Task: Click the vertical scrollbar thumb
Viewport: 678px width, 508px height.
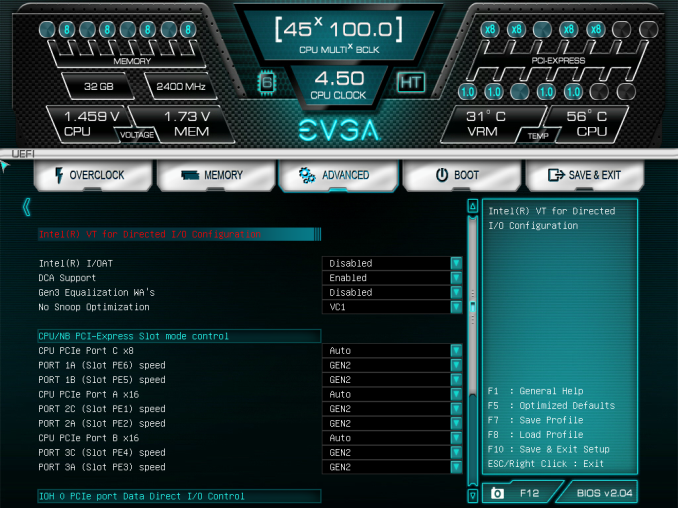Action: 473,307
